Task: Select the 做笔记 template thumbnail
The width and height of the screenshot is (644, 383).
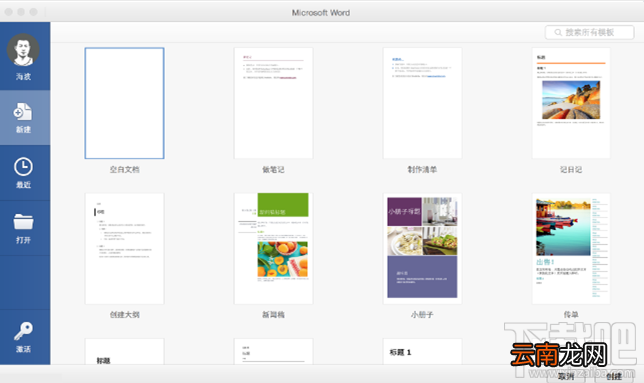Action: click(x=274, y=103)
